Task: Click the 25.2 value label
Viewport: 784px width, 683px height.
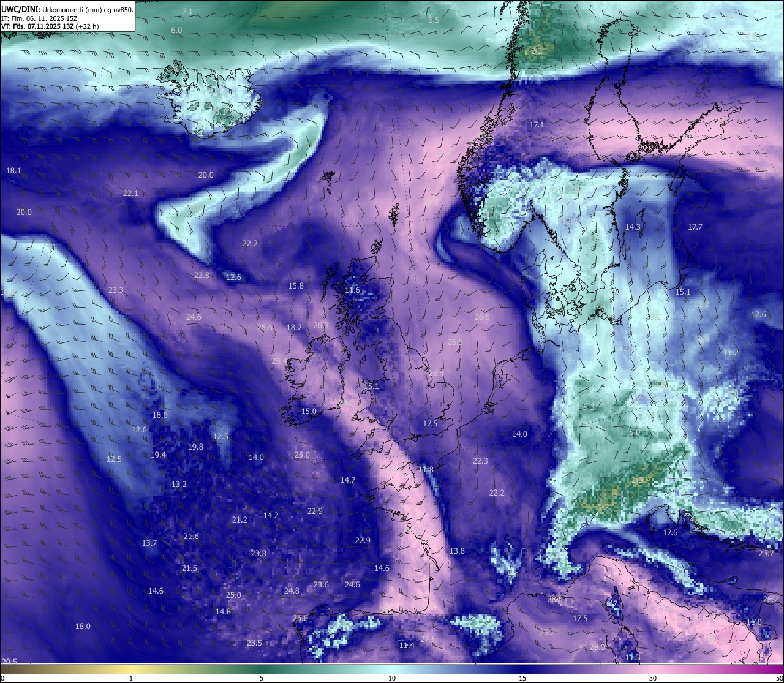Action: click(x=547, y=633)
